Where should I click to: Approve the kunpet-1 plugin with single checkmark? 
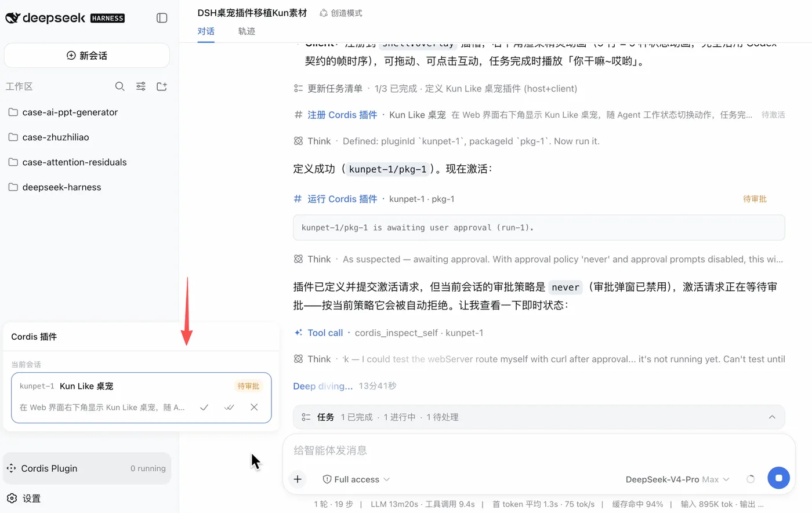pyautogui.click(x=204, y=408)
